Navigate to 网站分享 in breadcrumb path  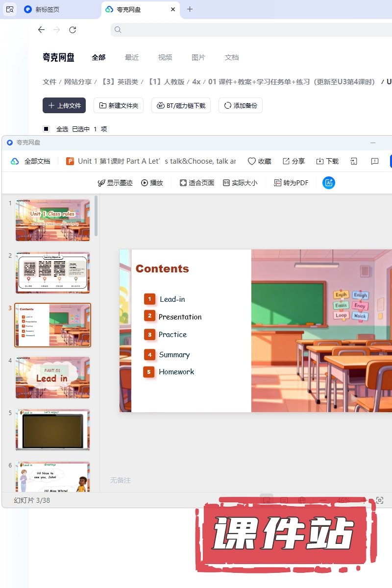point(78,82)
